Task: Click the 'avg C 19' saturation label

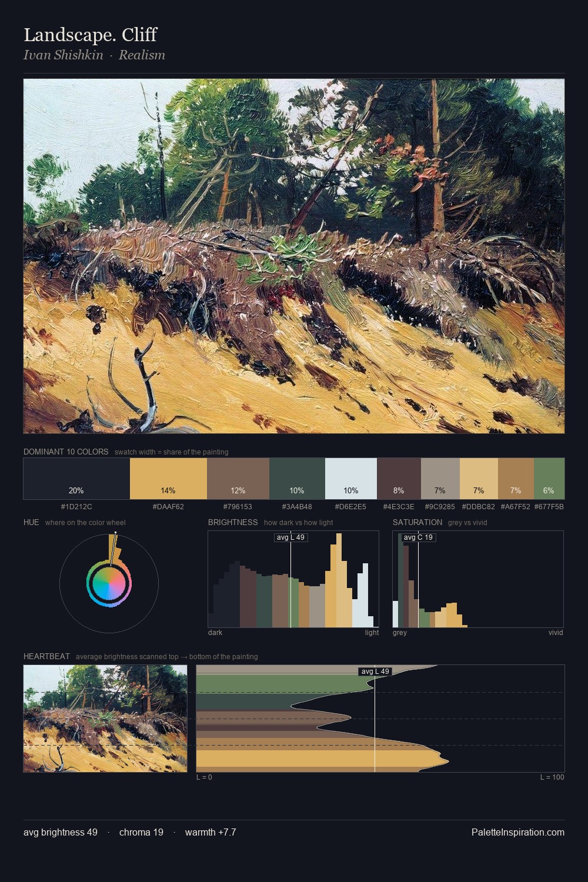Action: click(418, 537)
